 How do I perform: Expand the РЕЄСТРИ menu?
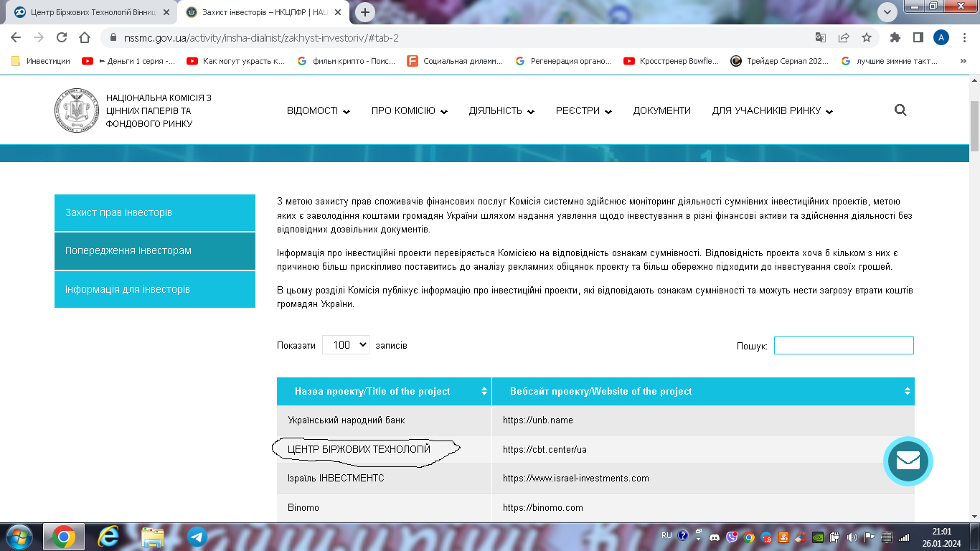tap(584, 110)
